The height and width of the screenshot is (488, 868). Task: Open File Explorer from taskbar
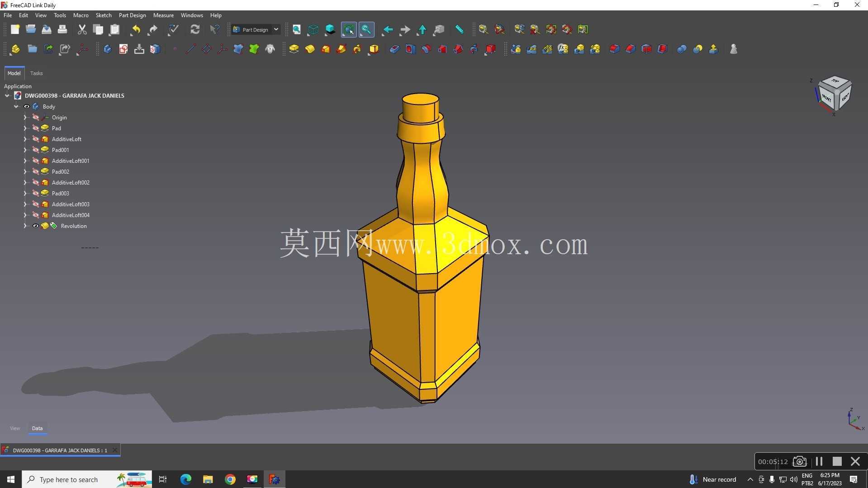pos(208,479)
